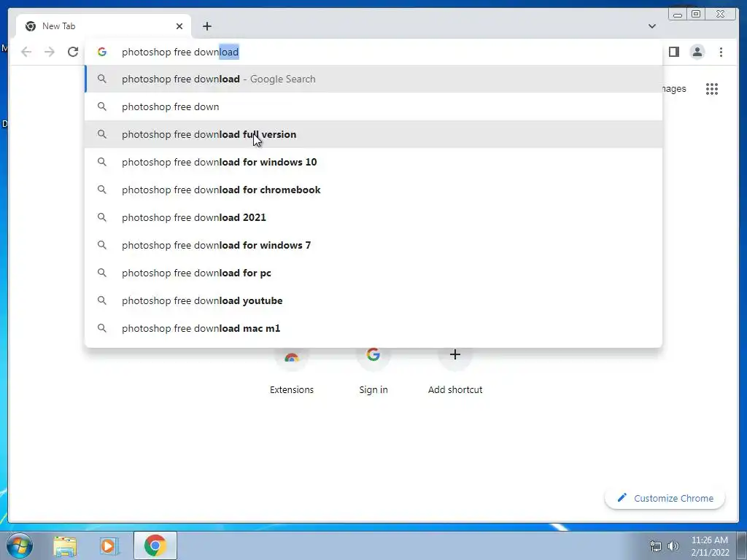Select 'photoshop free download mac m1' suggestion
The image size is (747, 560).
(x=373, y=328)
